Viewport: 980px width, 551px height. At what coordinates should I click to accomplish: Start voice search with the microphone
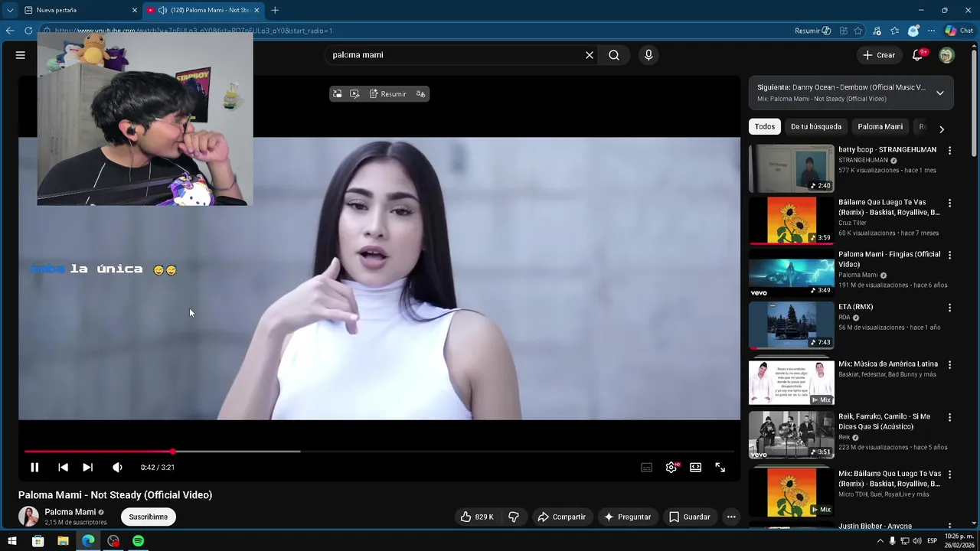click(648, 55)
